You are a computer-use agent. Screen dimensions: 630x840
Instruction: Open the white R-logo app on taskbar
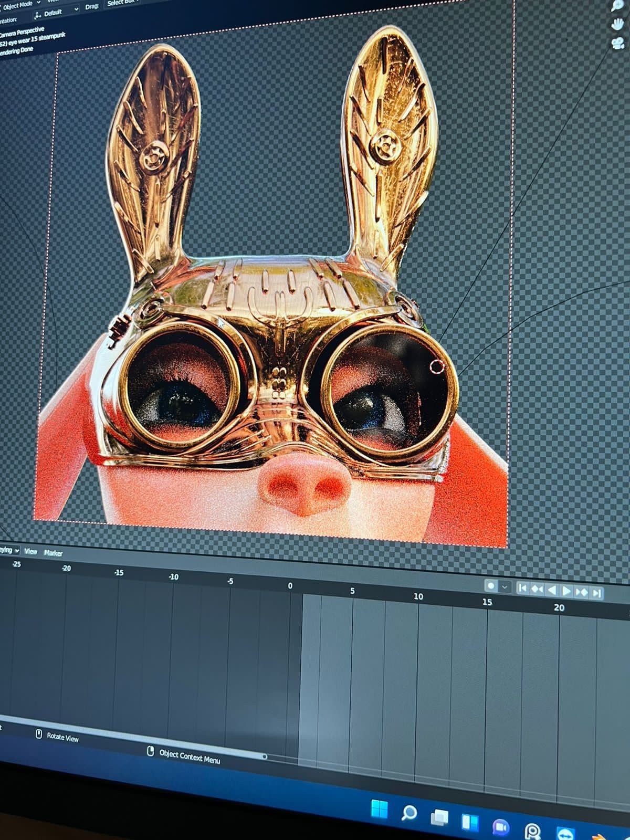pyautogui.click(x=533, y=831)
